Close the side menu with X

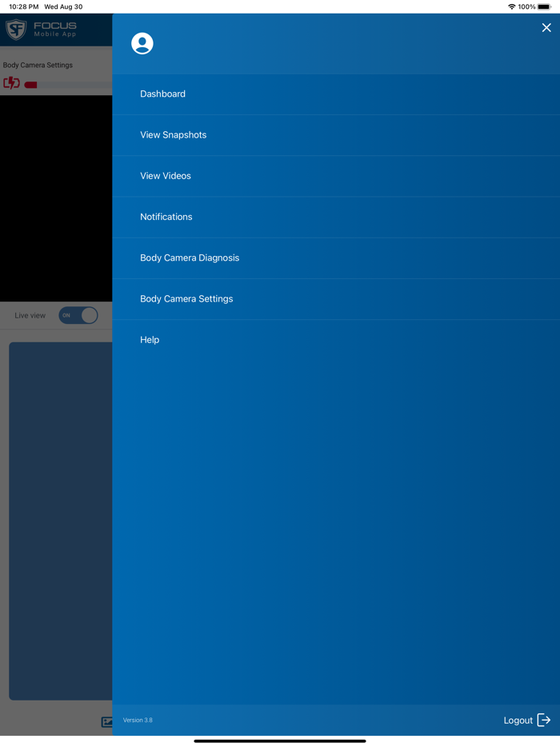pos(546,28)
